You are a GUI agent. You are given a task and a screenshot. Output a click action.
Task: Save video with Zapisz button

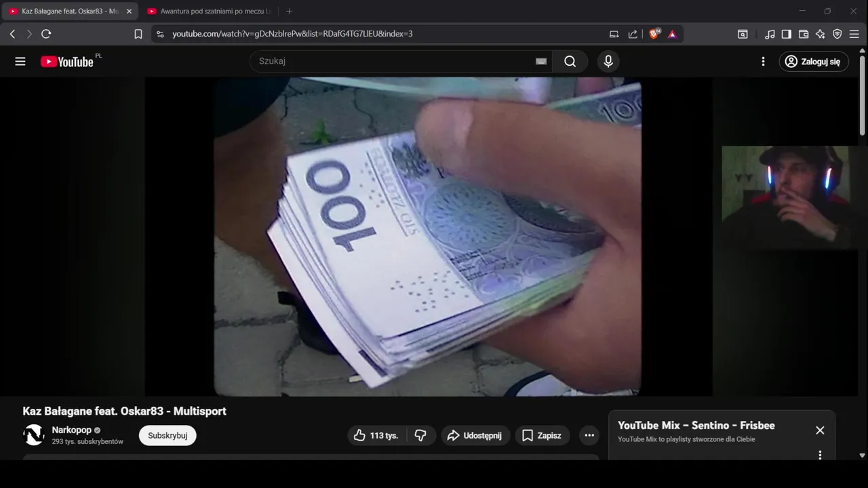pos(542,436)
